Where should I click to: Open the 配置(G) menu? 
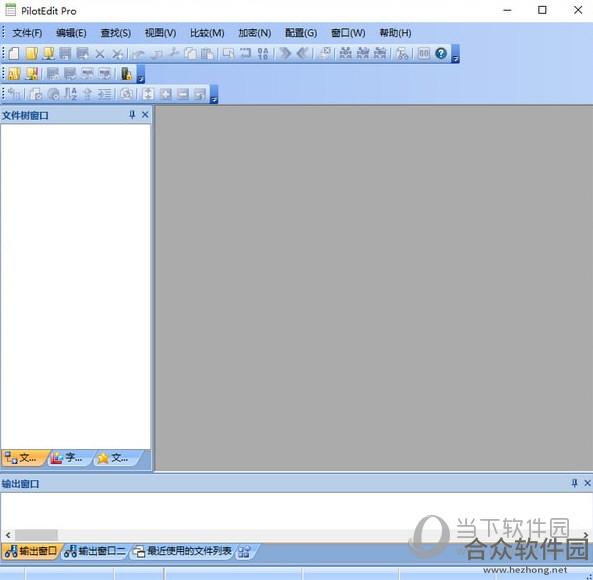(301, 33)
